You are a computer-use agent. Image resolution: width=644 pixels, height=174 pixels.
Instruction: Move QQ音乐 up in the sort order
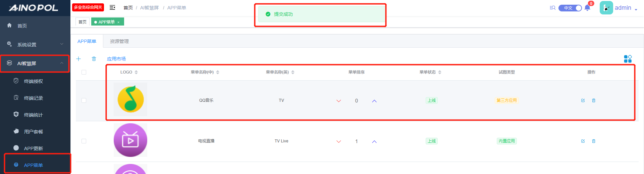tap(374, 101)
